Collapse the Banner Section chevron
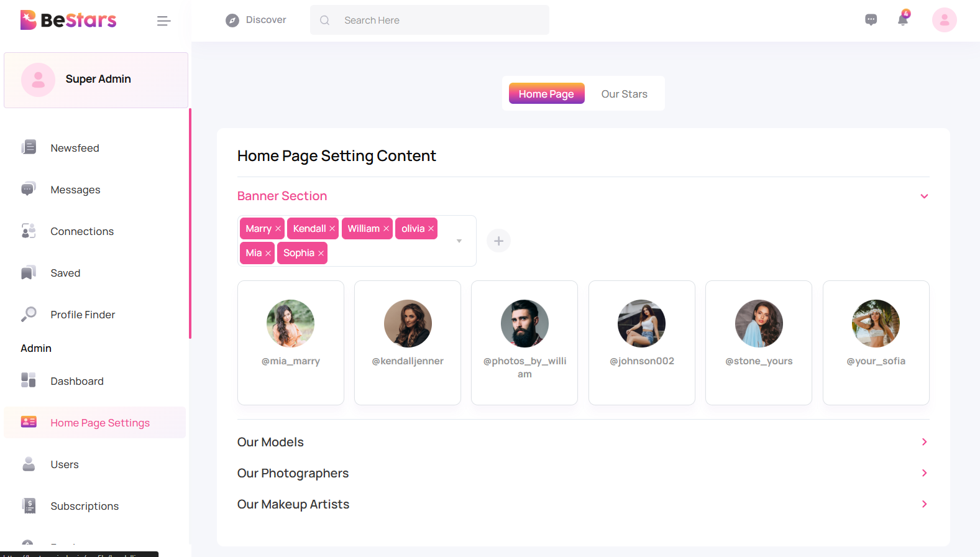This screenshot has height=557, width=980. coord(924,196)
